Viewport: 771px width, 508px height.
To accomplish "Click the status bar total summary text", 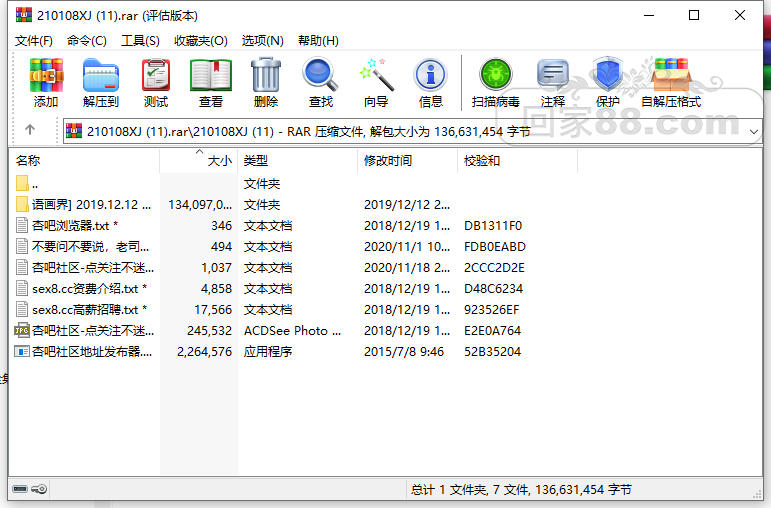I will 521,489.
